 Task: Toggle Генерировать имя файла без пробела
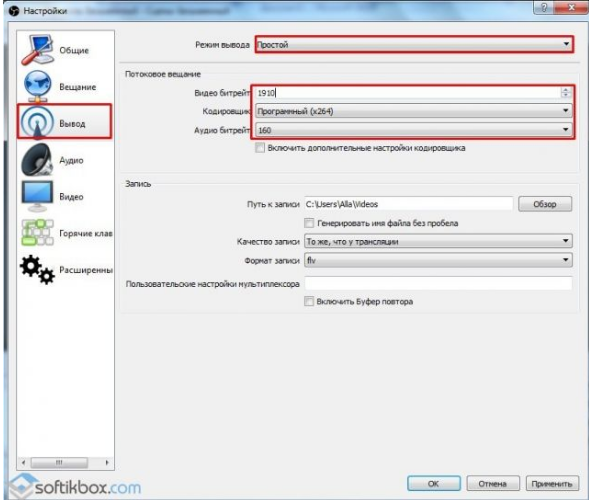[309, 223]
